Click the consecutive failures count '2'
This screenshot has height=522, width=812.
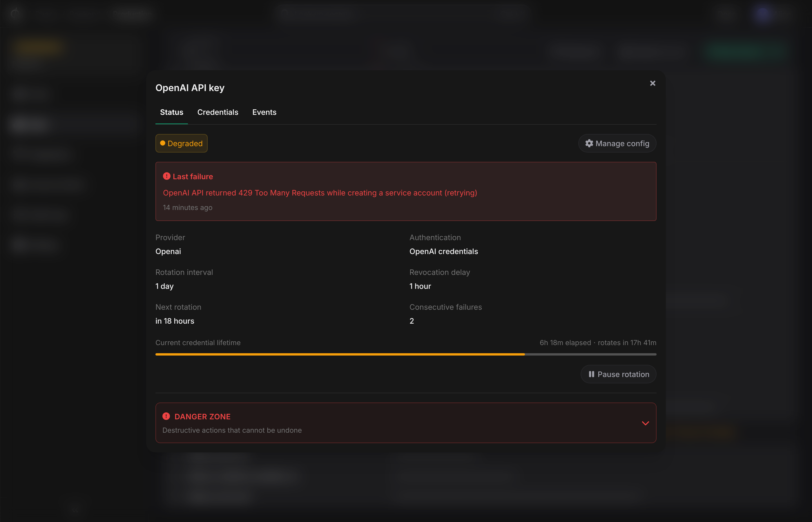[412, 321]
